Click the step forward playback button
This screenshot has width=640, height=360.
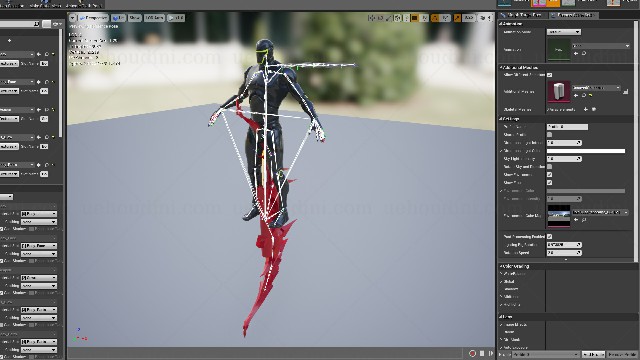[x=491, y=353]
